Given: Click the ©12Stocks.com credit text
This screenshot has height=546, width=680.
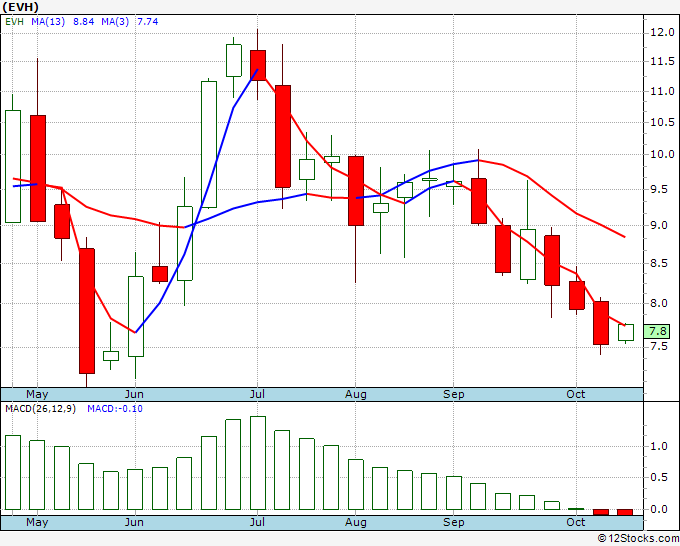Looking at the screenshot, I should coord(638,538).
